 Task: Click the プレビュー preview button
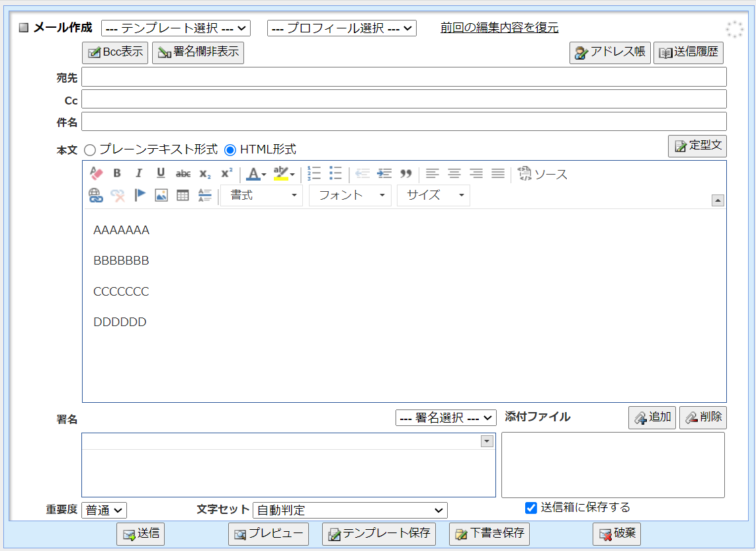tap(269, 534)
